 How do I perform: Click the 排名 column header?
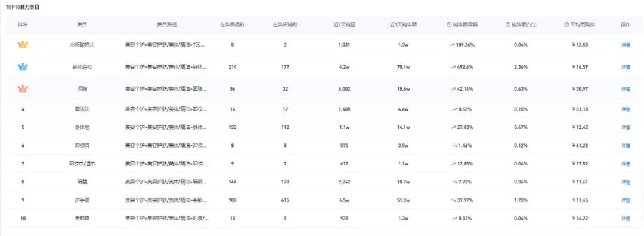click(23, 24)
